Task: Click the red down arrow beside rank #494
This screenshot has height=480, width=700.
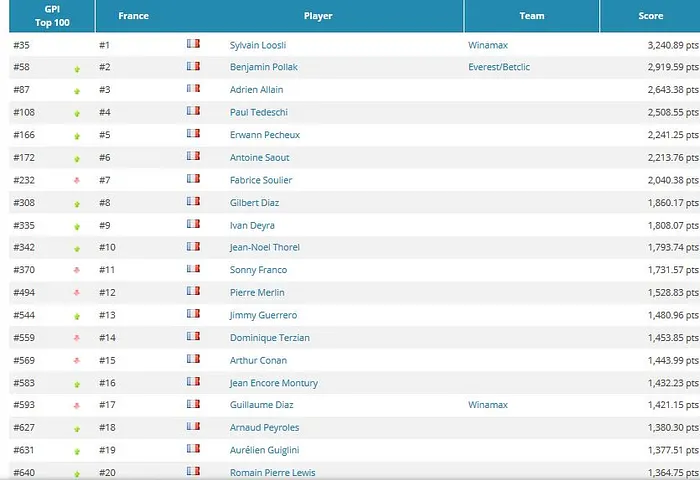Action: [x=77, y=293]
